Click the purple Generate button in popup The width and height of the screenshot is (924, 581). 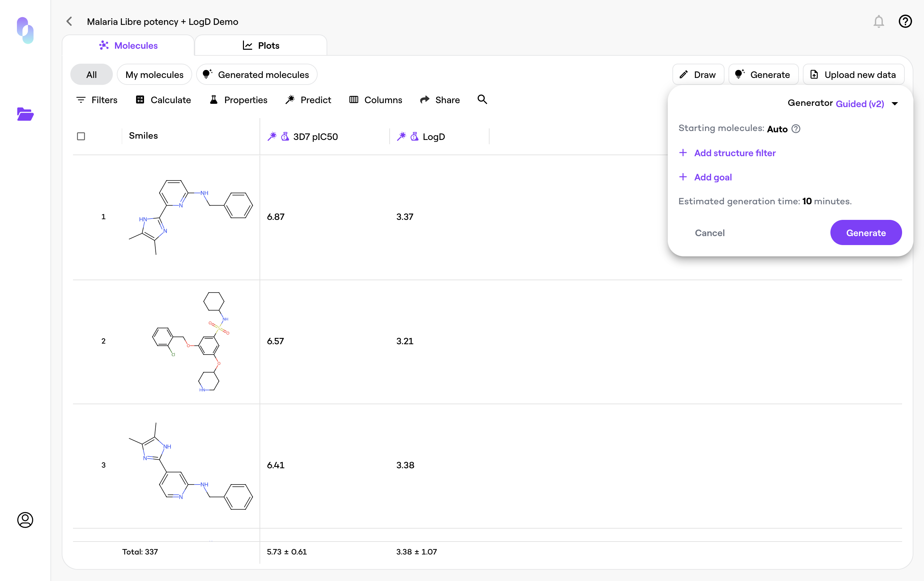point(866,233)
